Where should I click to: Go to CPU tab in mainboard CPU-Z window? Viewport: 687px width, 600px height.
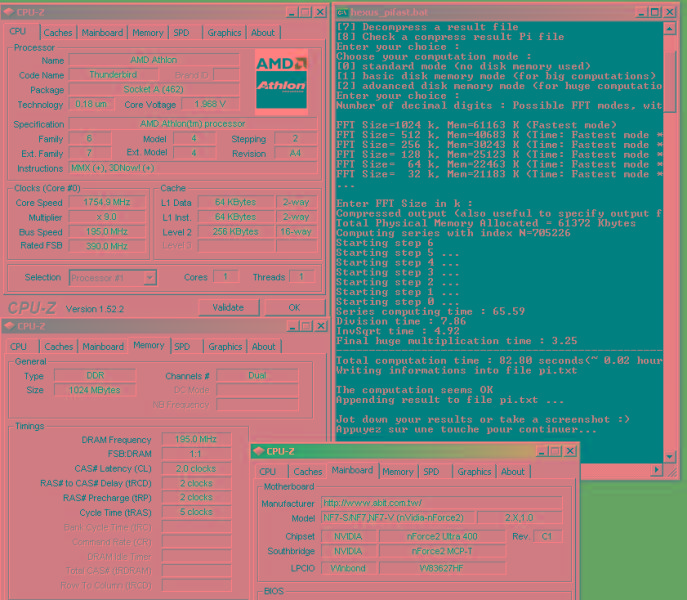click(x=268, y=472)
